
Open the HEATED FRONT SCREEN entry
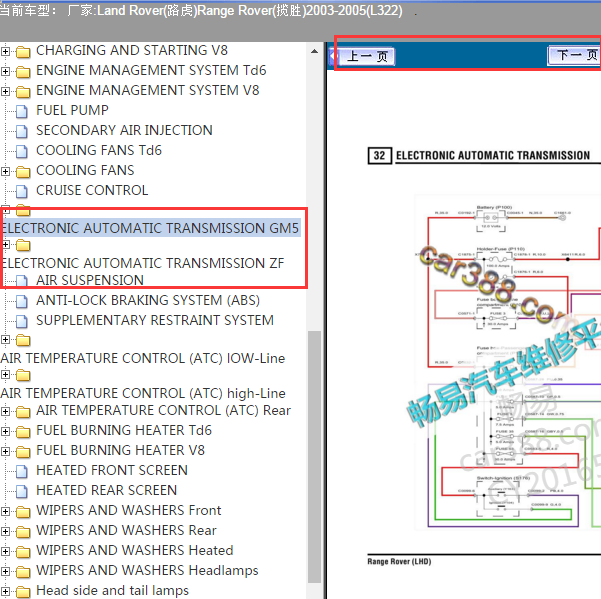click(x=112, y=470)
